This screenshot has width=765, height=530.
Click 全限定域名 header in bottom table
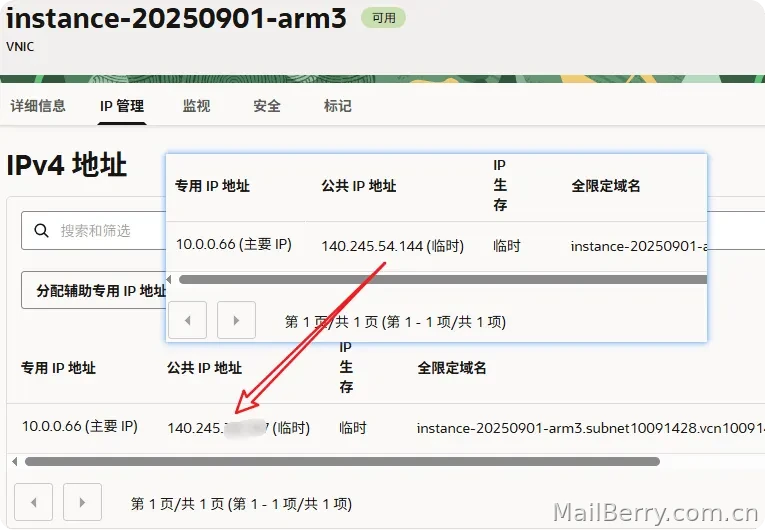click(x=452, y=367)
